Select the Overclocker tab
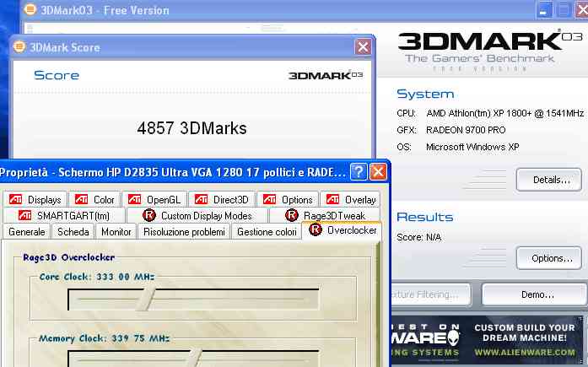Image resolution: width=588 pixels, height=367 pixels. [343, 229]
